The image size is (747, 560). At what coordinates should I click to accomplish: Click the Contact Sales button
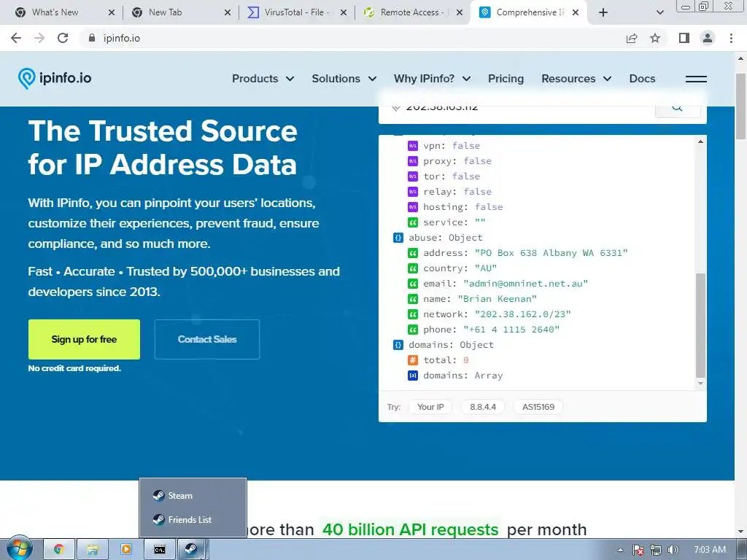coord(207,339)
